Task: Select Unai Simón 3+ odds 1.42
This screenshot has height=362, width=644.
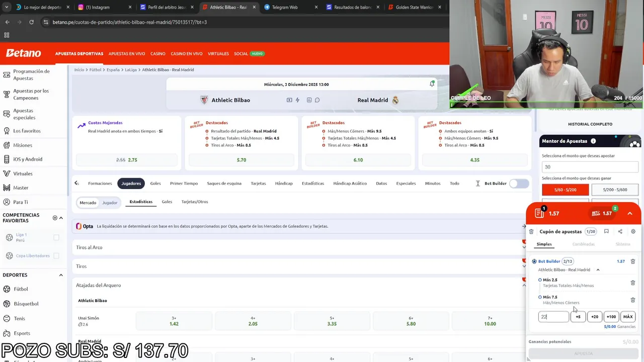Action: tap(174, 321)
